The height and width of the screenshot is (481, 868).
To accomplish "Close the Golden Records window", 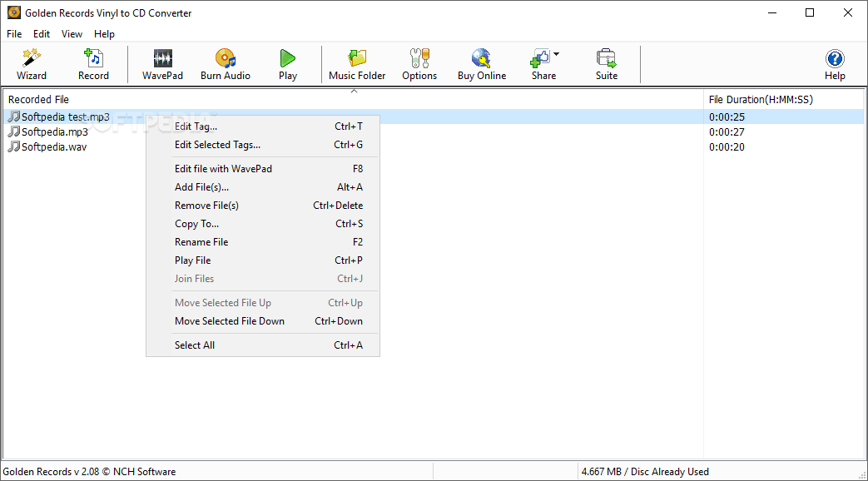I will click(847, 12).
